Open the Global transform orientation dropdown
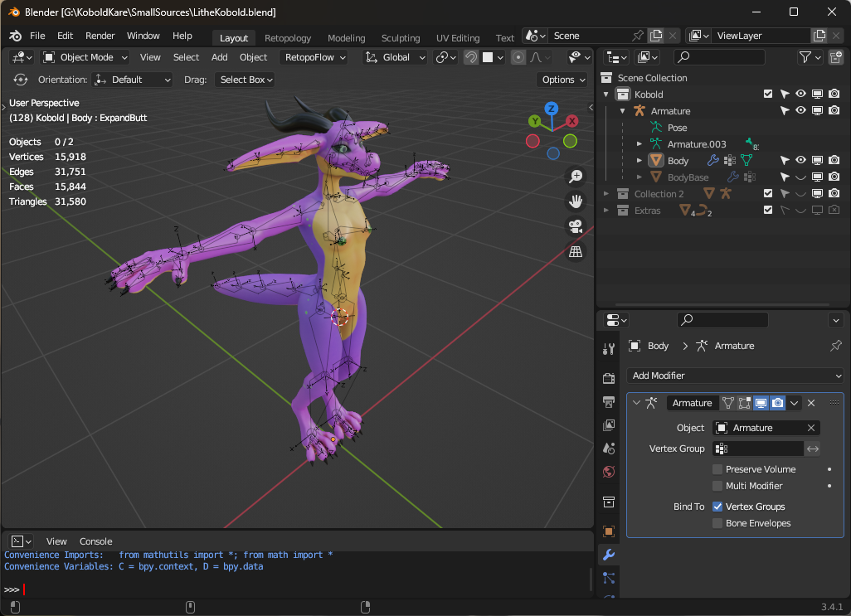The image size is (851, 616). [395, 57]
